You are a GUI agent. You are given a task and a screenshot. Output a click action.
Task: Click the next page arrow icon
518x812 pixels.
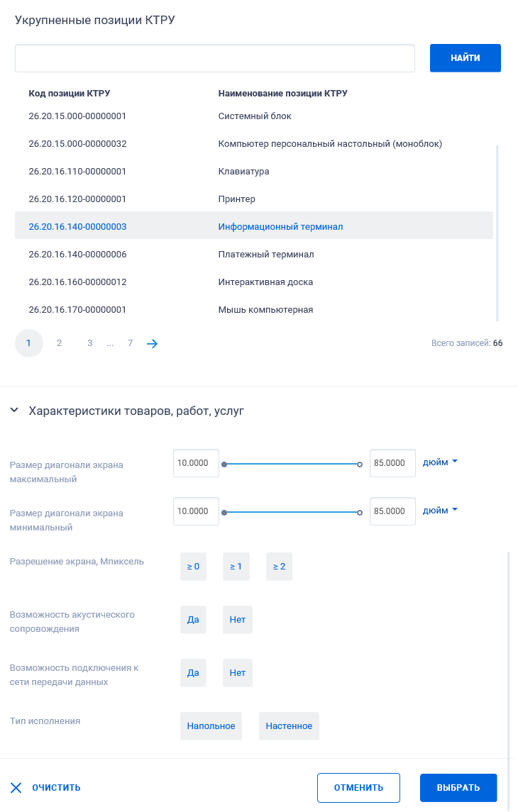coord(152,343)
